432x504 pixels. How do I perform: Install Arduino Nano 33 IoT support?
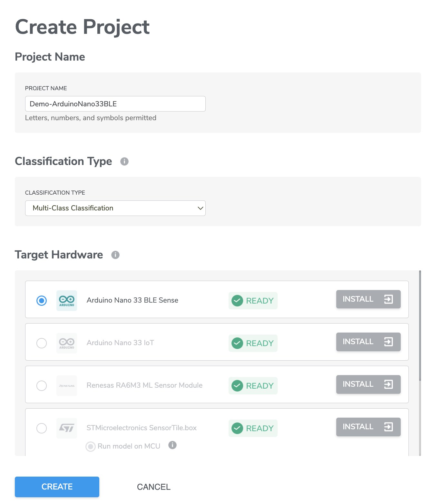click(x=368, y=342)
